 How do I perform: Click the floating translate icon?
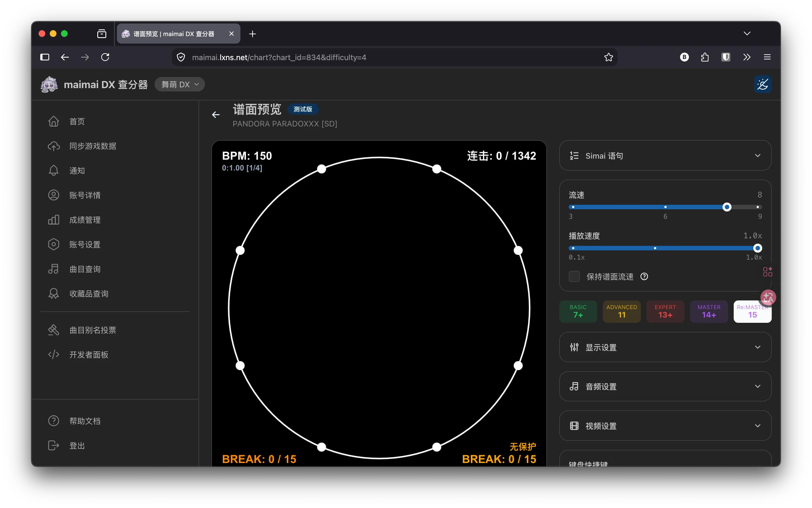pos(768,297)
